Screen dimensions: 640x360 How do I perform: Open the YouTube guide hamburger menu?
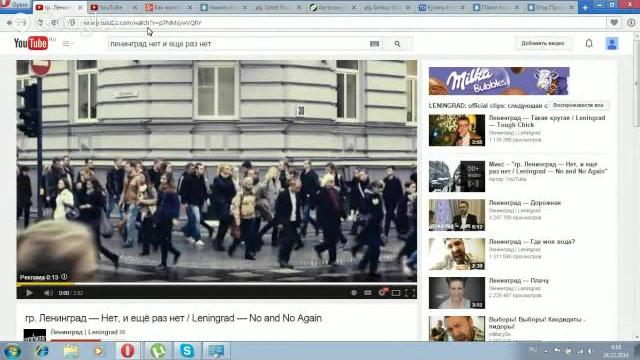[66, 43]
